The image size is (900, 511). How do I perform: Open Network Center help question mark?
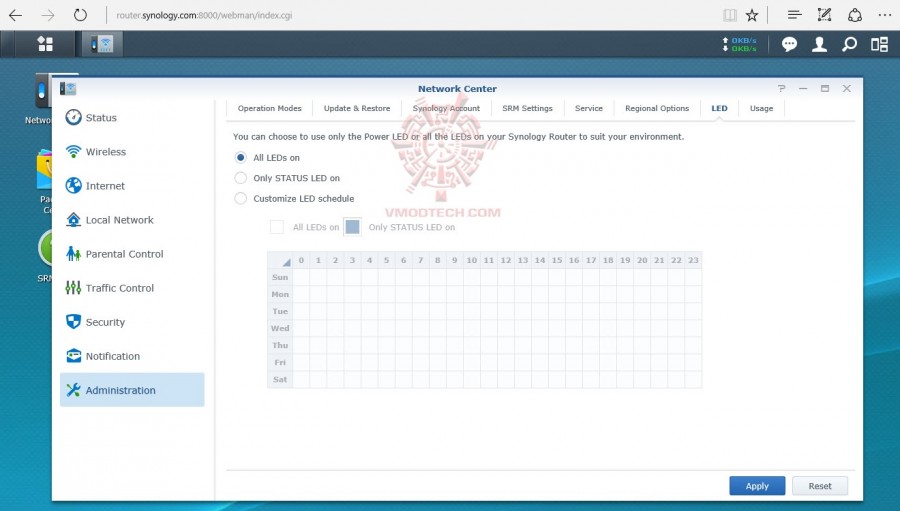tap(781, 88)
